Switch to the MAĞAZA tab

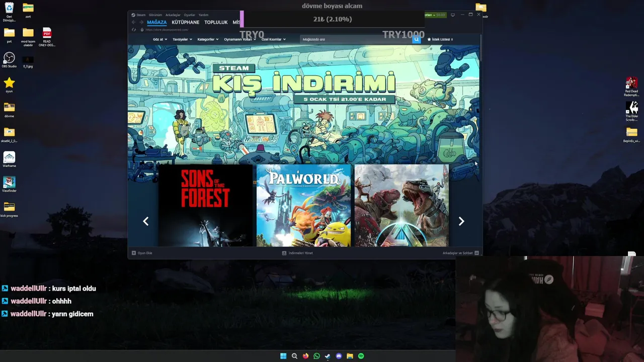[156, 22]
